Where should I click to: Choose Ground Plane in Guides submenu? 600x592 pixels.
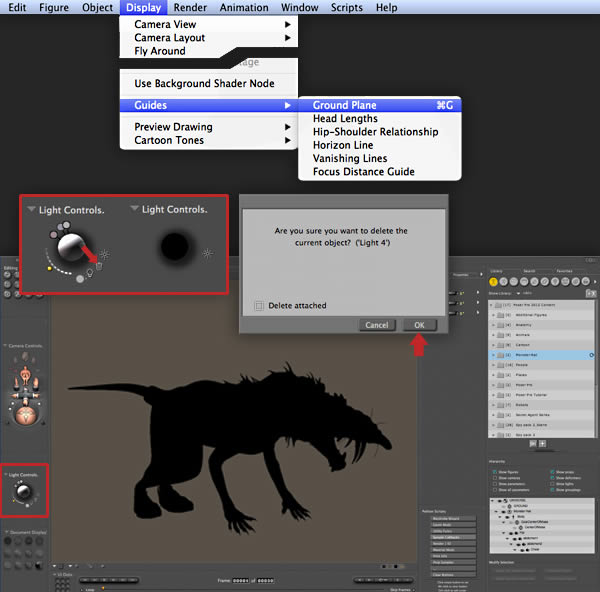(380, 105)
